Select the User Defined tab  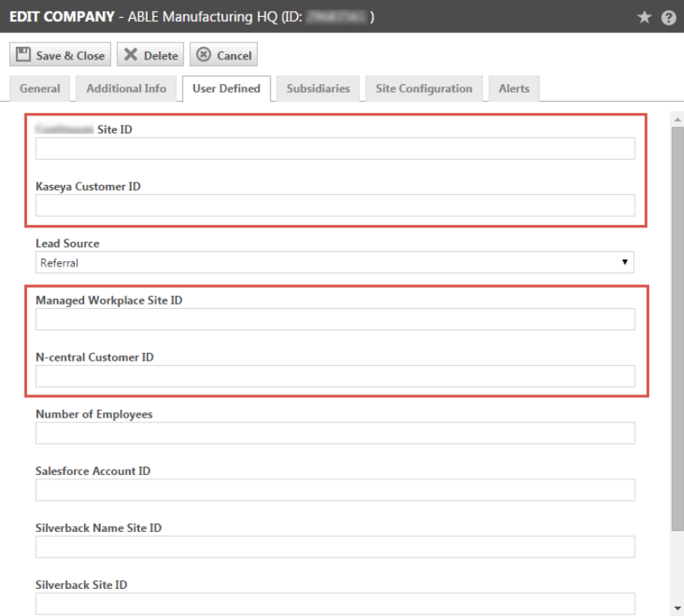point(226,88)
